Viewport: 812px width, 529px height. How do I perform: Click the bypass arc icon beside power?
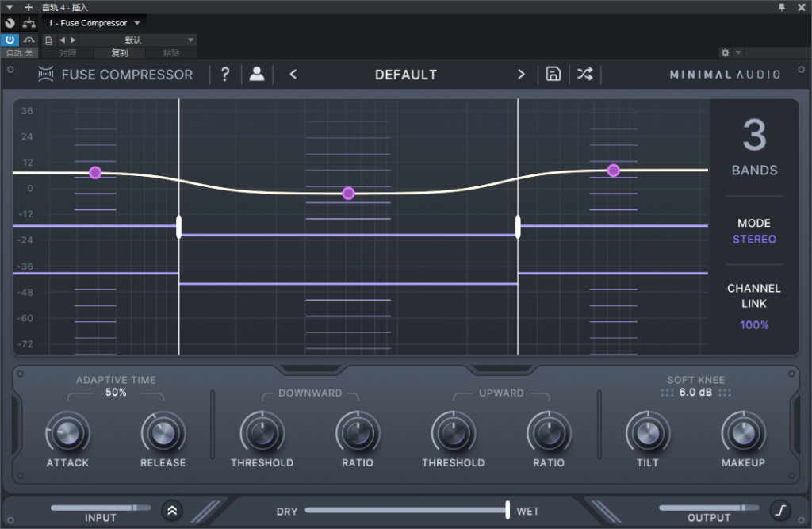tap(29, 40)
